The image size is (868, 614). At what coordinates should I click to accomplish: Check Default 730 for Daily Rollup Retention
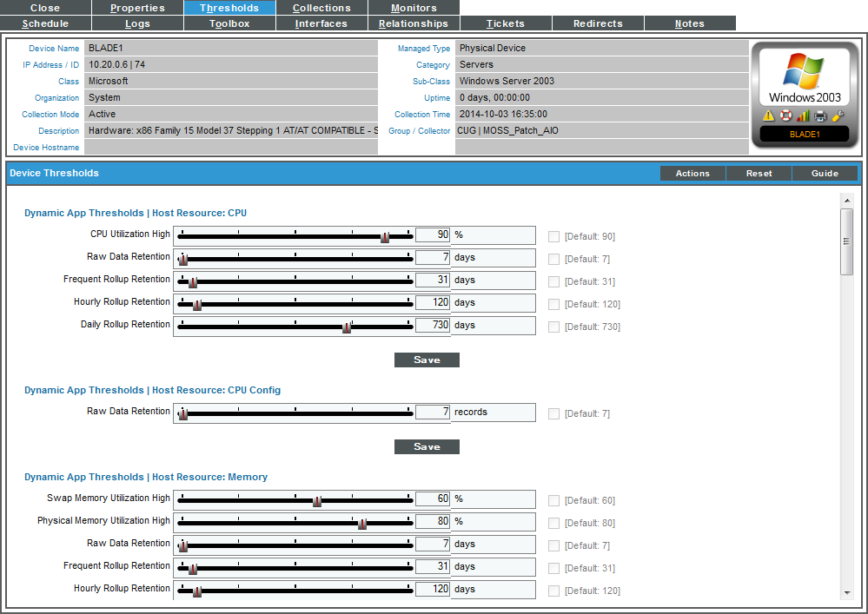pyautogui.click(x=553, y=327)
